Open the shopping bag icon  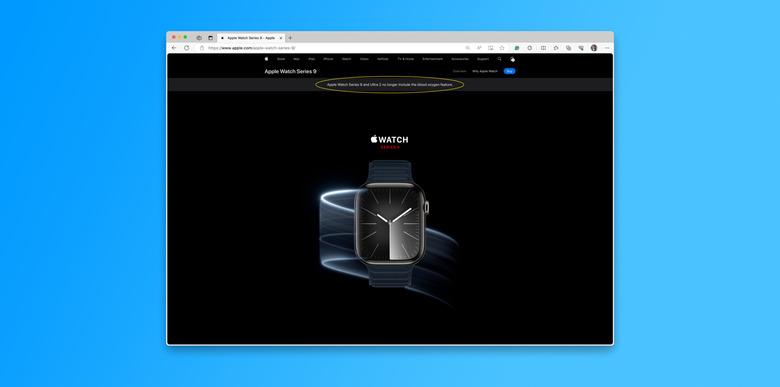[513, 59]
